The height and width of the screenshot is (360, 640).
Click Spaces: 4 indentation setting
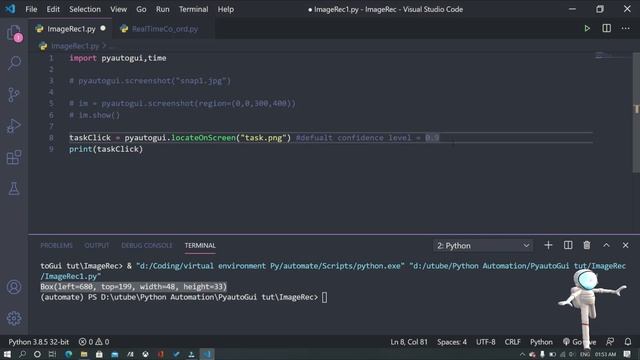[x=452, y=342]
